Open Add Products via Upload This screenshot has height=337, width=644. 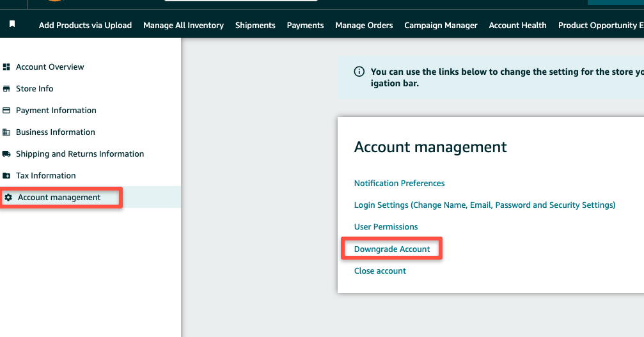pos(86,26)
